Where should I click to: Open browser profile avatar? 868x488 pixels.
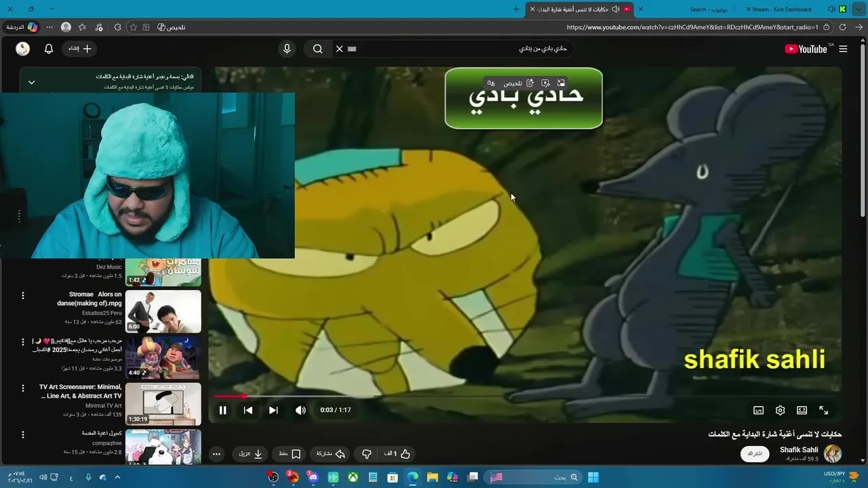[x=66, y=27]
